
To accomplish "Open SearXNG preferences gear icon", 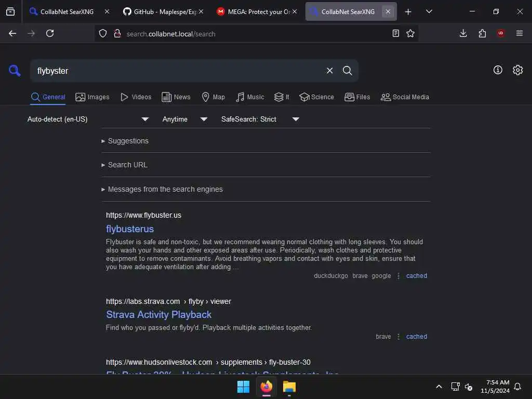I will (517, 70).
